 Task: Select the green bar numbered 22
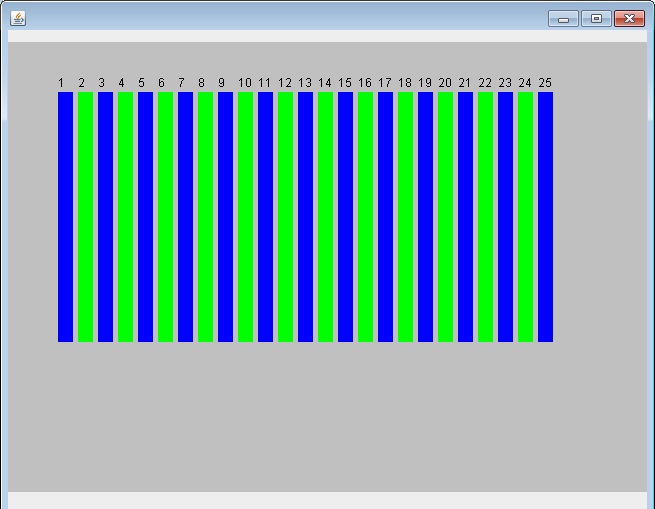coord(485,216)
